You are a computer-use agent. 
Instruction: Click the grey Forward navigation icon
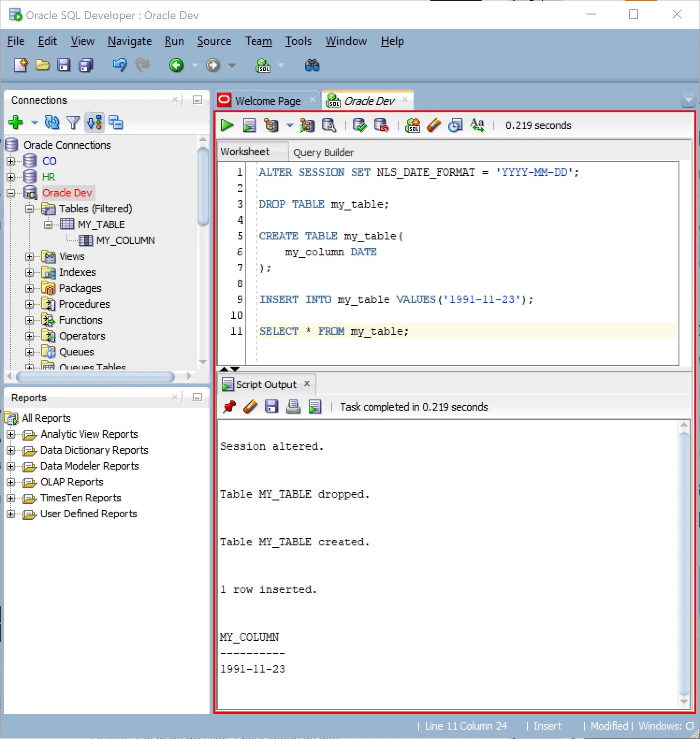[x=213, y=65]
